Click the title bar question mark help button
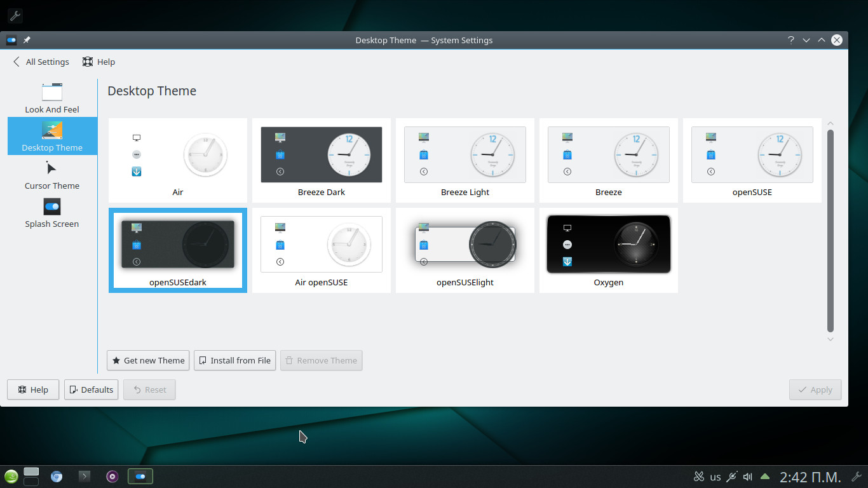 coord(790,40)
